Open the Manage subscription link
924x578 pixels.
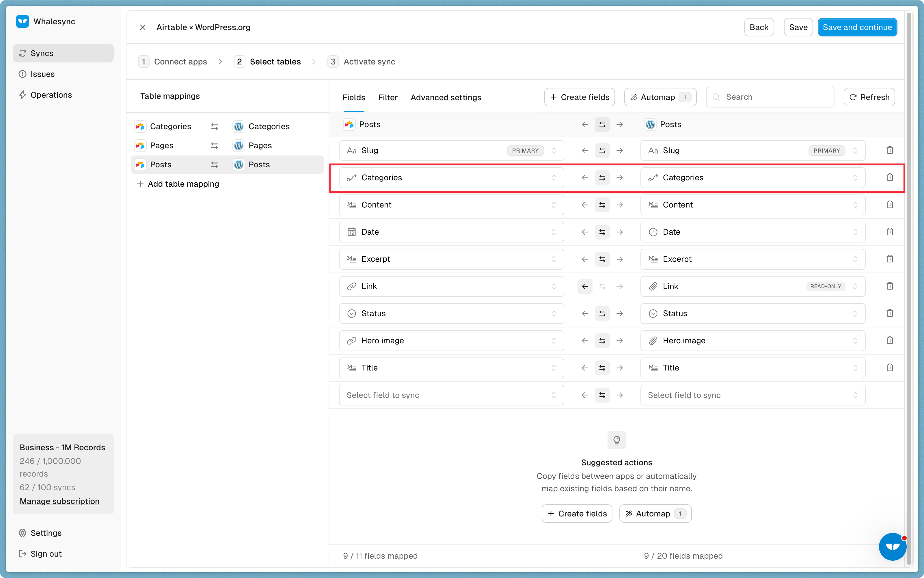(x=59, y=501)
